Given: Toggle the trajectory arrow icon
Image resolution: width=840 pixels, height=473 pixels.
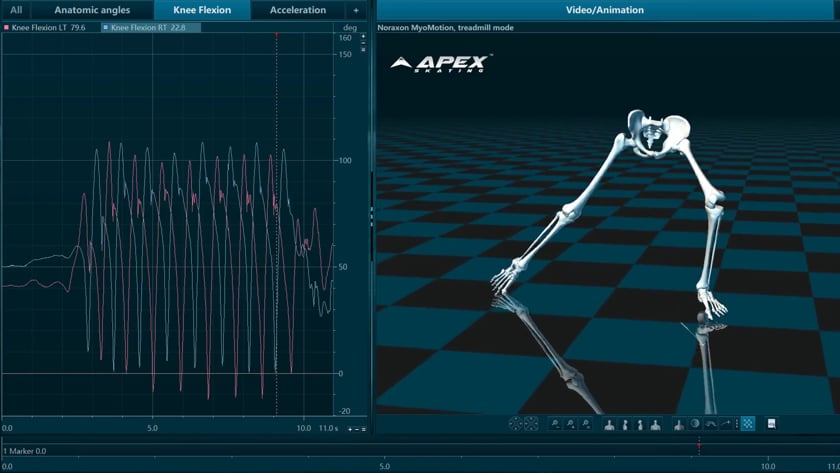Looking at the screenshot, I should click(725, 424).
